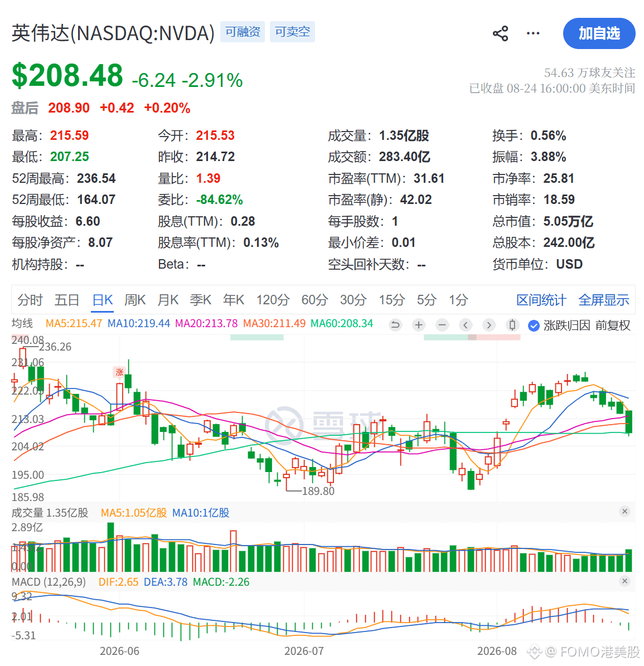Click the volume MA10:1亿股 label
Image resolution: width=644 pixels, height=666 pixels.
click(x=201, y=513)
